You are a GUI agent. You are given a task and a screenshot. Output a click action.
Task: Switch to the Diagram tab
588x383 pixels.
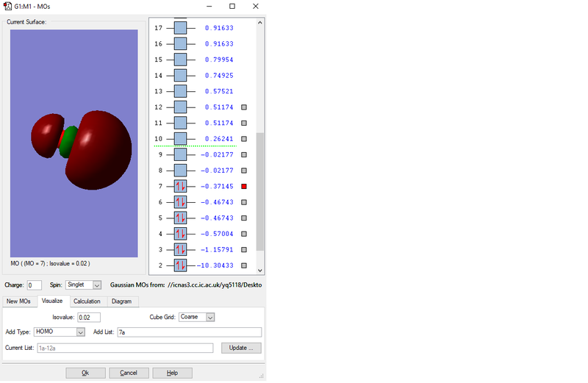point(121,301)
